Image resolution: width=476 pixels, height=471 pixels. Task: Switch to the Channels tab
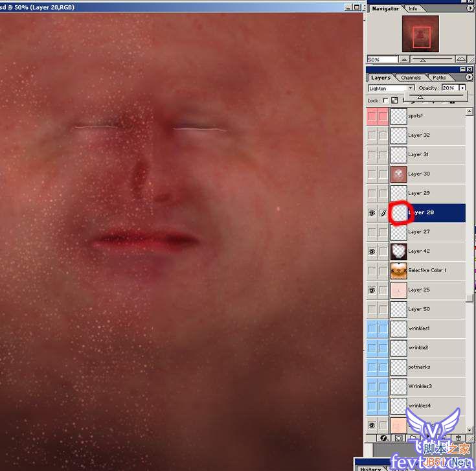pos(411,78)
